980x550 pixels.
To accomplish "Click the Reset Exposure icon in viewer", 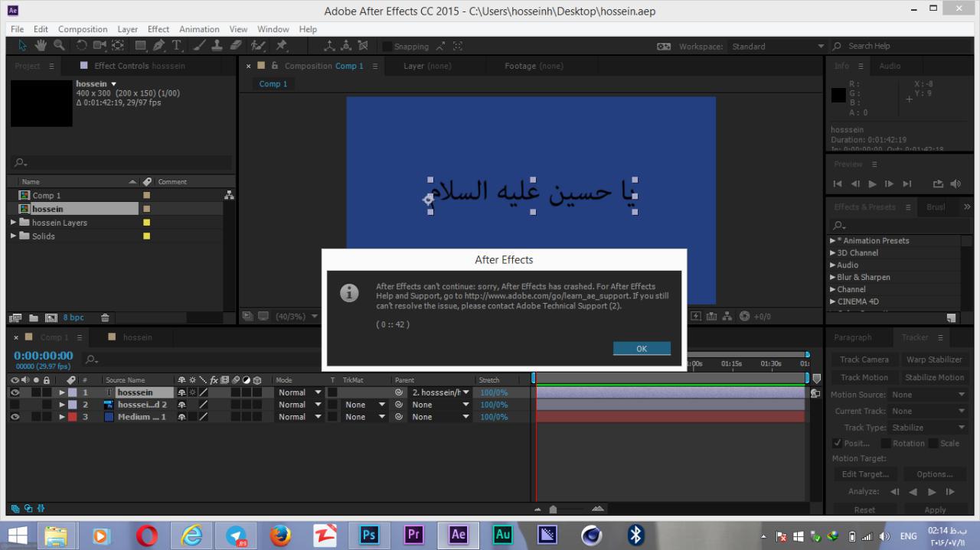I will (746, 316).
